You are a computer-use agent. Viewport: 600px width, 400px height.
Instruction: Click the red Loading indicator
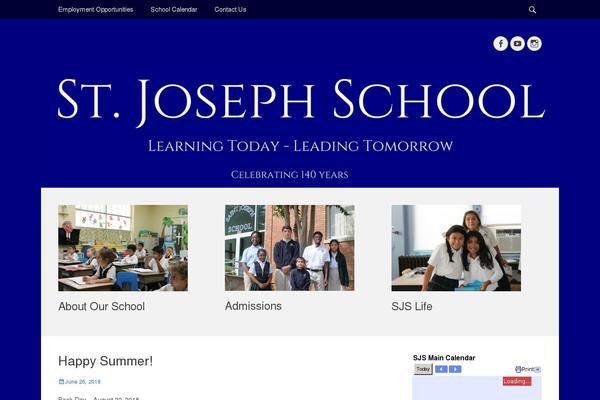pyautogui.click(x=517, y=381)
